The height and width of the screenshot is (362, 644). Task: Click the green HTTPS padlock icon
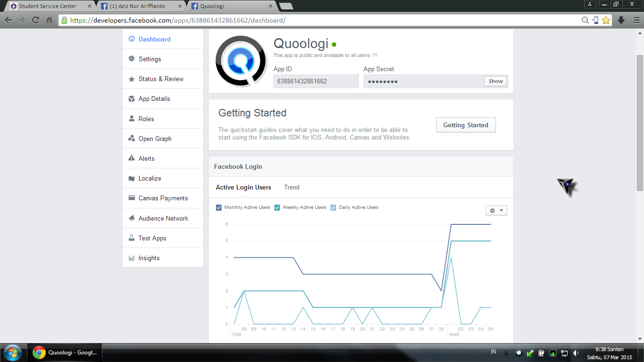tap(64, 20)
